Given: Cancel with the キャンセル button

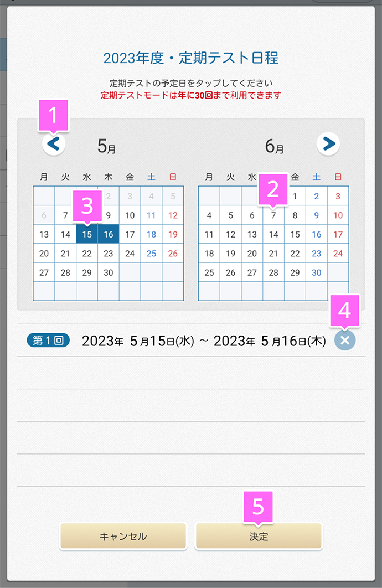Looking at the screenshot, I should click(x=123, y=537).
